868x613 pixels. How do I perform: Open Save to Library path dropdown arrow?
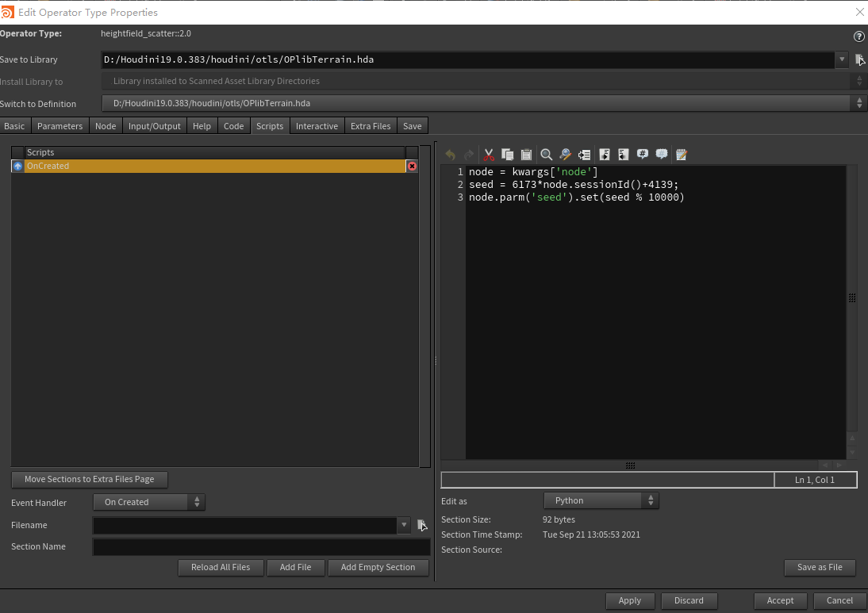pos(841,59)
